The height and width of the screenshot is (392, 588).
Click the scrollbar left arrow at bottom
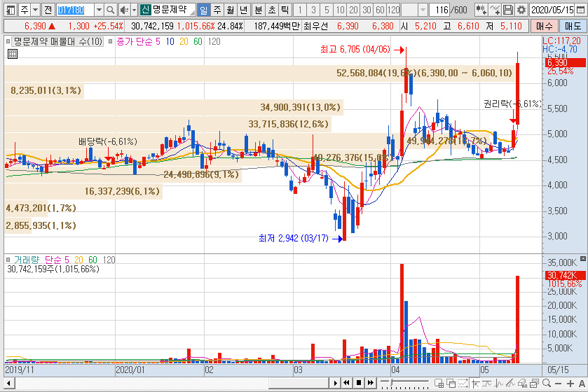coord(9,384)
